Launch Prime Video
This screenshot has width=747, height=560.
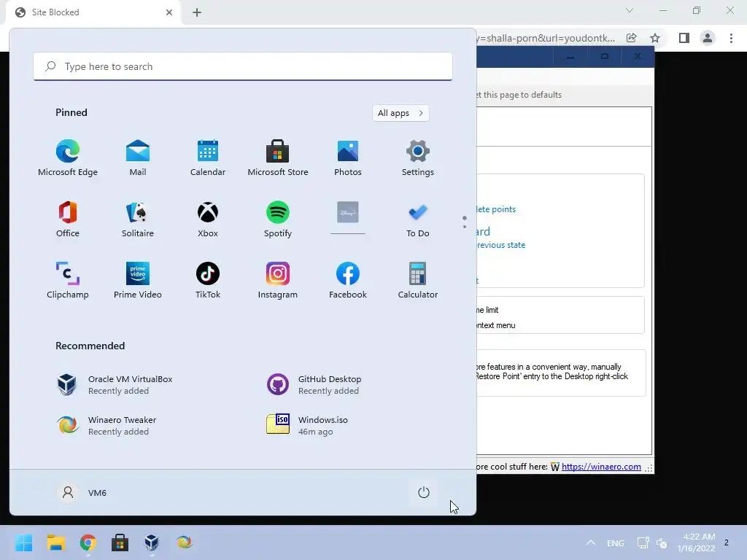[138, 280]
